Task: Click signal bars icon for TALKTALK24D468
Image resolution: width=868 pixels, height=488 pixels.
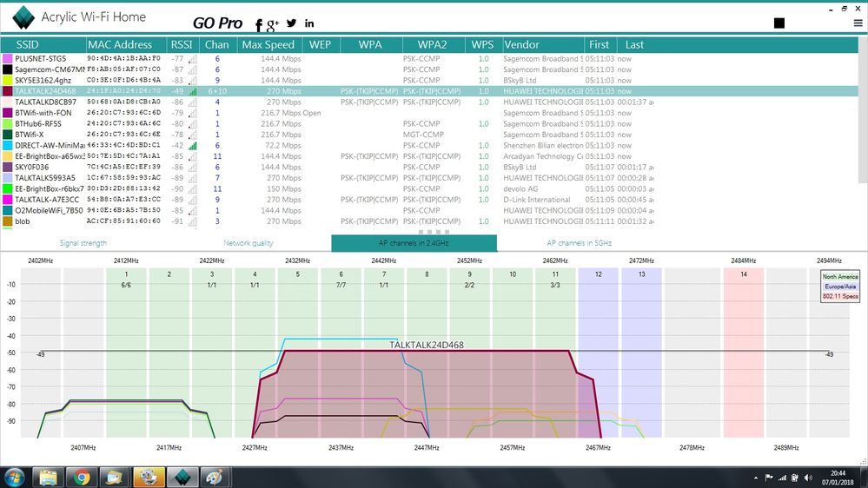Action: [192, 92]
